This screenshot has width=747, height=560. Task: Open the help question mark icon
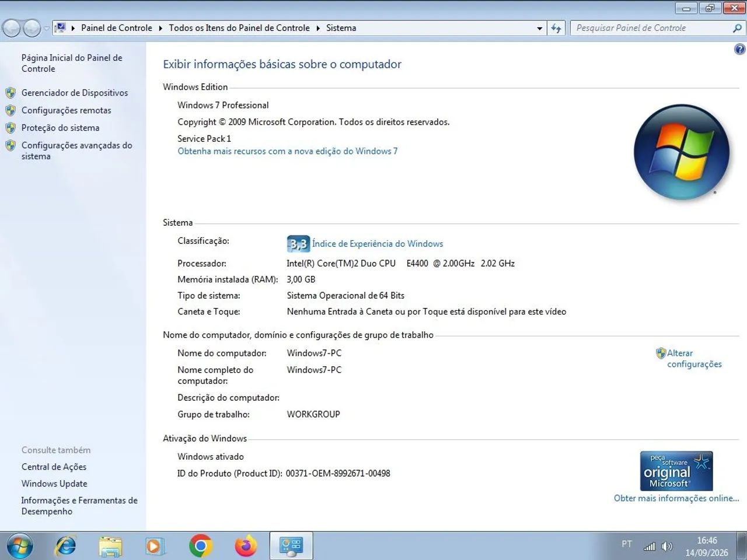pyautogui.click(x=739, y=50)
